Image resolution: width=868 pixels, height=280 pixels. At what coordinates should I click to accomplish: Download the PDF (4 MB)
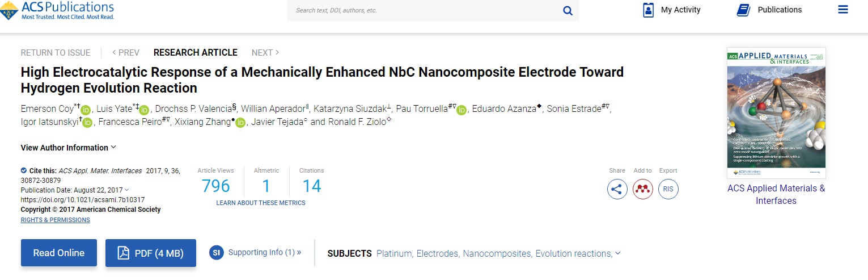click(151, 253)
